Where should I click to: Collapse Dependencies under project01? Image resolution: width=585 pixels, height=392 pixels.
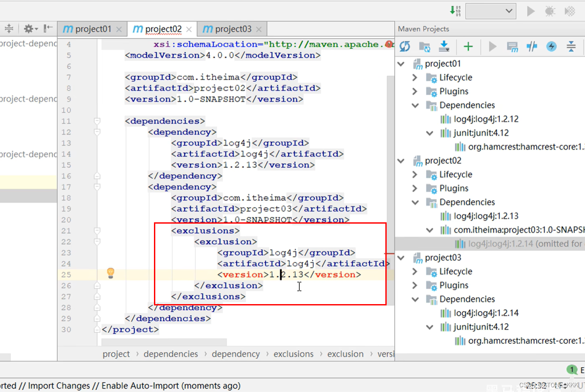[415, 105]
